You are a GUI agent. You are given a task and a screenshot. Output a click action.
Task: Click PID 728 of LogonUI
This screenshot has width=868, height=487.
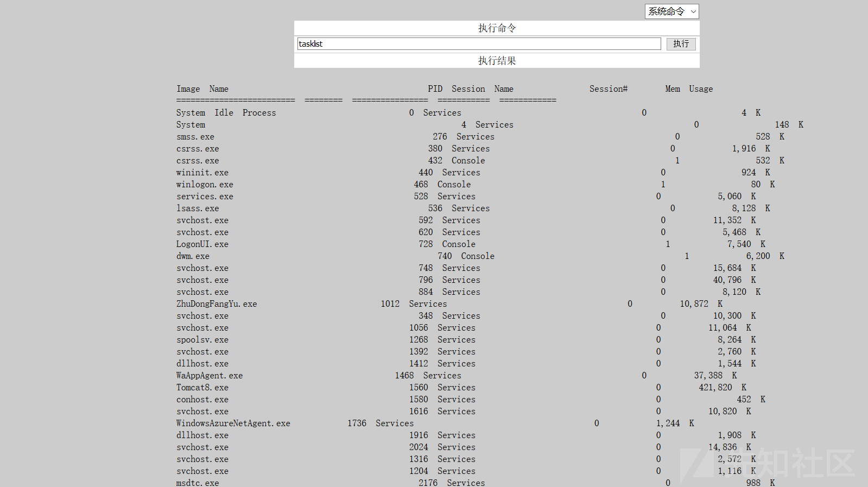coord(426,244)
